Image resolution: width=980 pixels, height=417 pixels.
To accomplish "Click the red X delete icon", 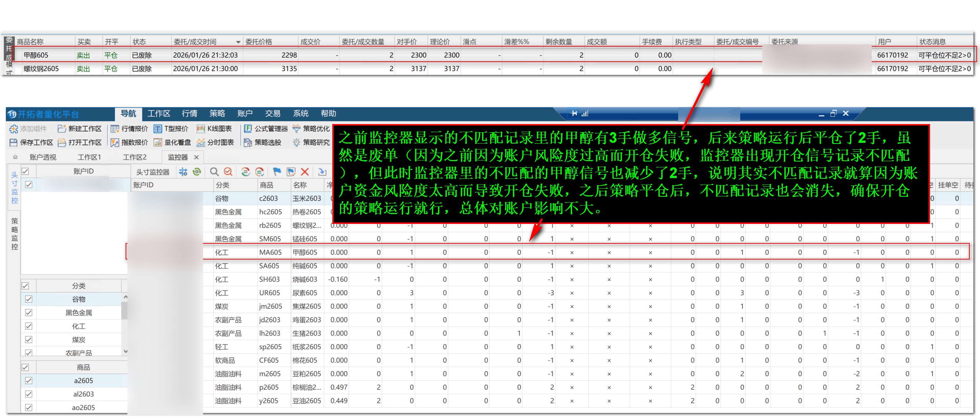I will click(305, 172).
